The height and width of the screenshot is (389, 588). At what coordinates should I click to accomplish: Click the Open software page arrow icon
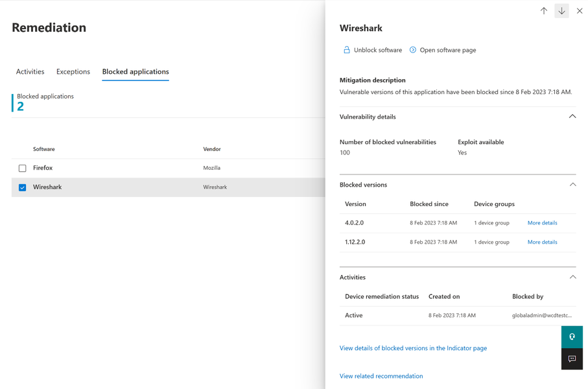(412, 50)
